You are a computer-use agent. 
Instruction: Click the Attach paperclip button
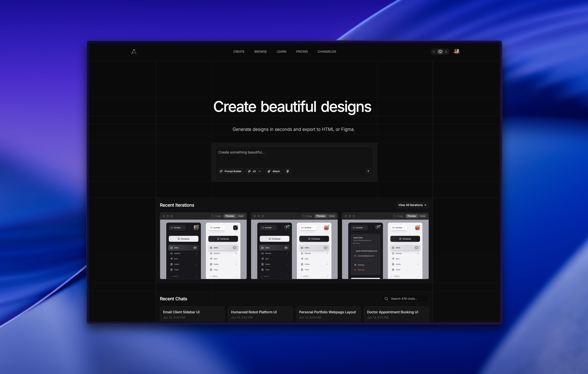pyautogui.click(x=273, y=171)
